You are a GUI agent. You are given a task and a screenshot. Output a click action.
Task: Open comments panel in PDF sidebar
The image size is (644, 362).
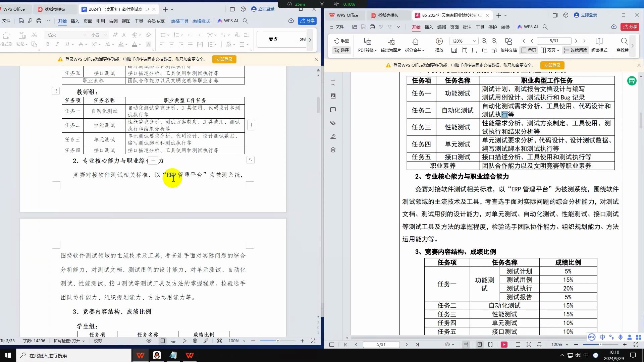tap(333, 110)
